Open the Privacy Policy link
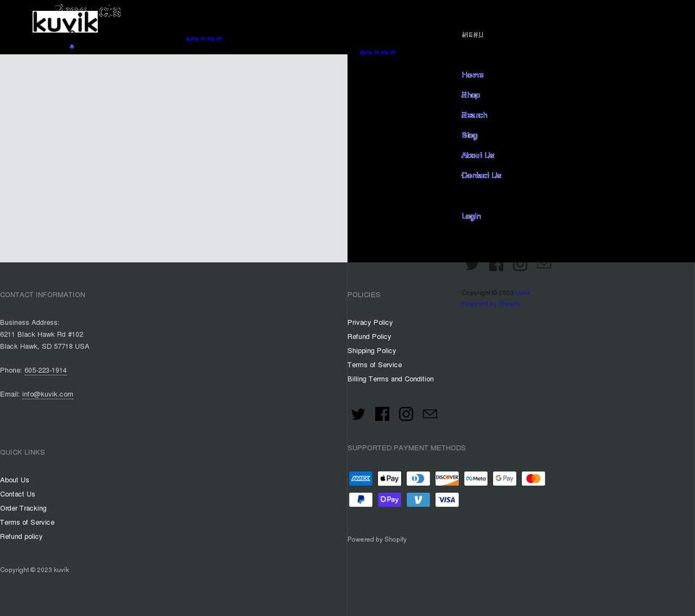 coord(370,323)
